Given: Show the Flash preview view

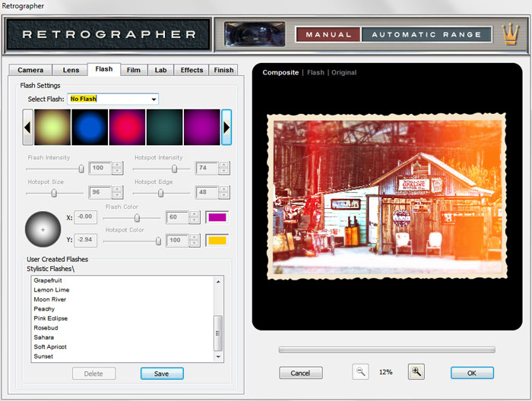Looking at the screenshot, I should tap(315, 73).
